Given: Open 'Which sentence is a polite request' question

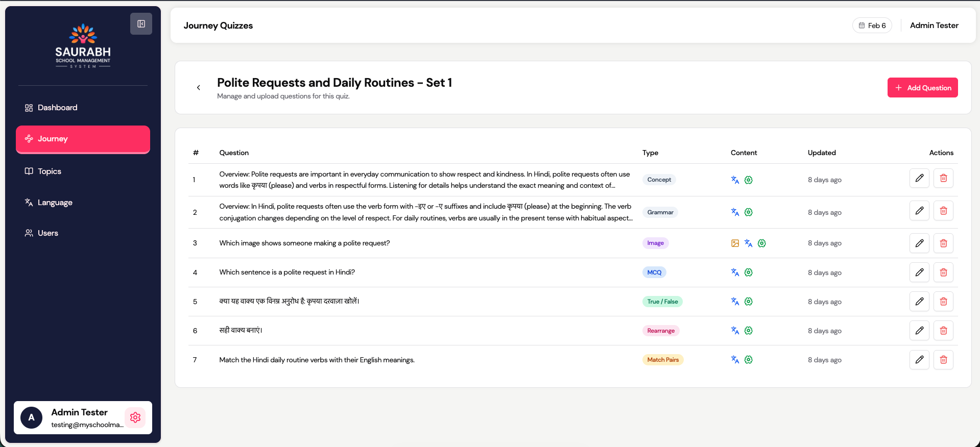Looking at the screenshot, I should pos(287,272).
